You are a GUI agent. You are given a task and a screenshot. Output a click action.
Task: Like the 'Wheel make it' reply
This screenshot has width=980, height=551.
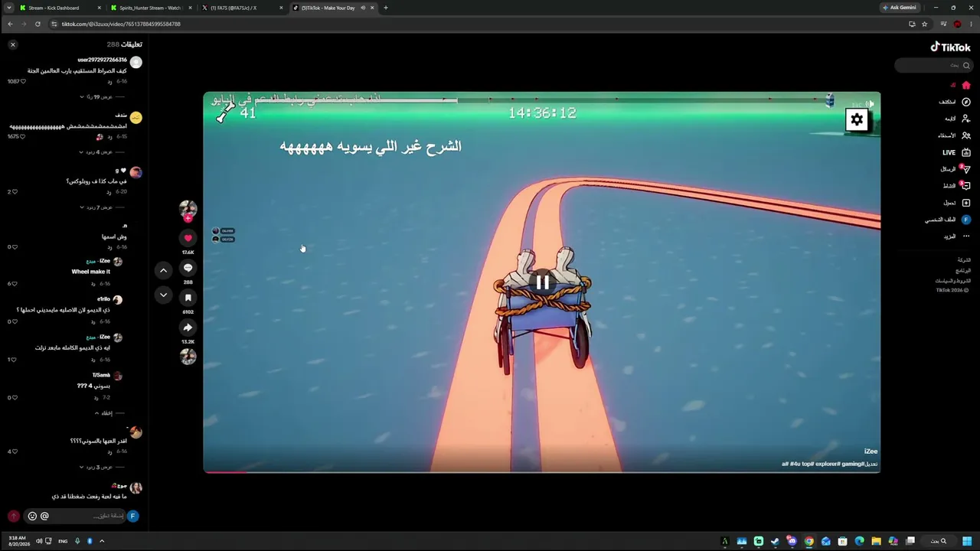coord(14,283)
